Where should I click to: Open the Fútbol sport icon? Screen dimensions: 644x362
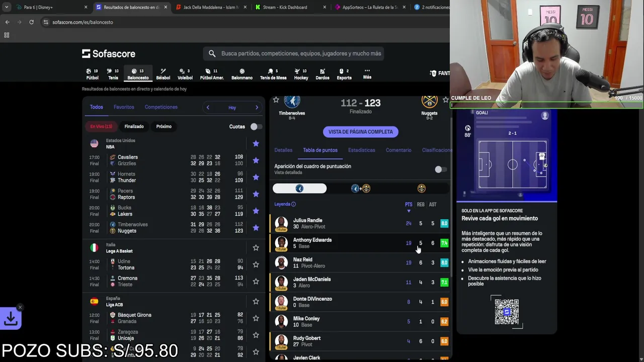92,74
